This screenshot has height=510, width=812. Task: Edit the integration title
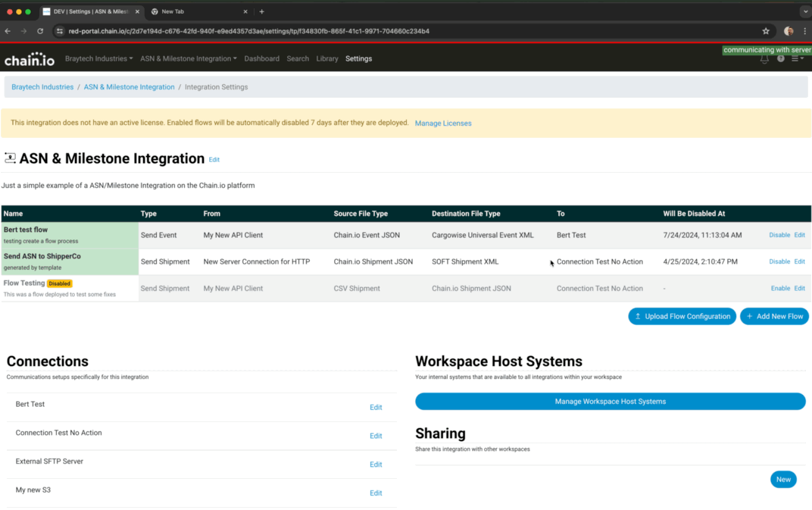pos(214,160)
